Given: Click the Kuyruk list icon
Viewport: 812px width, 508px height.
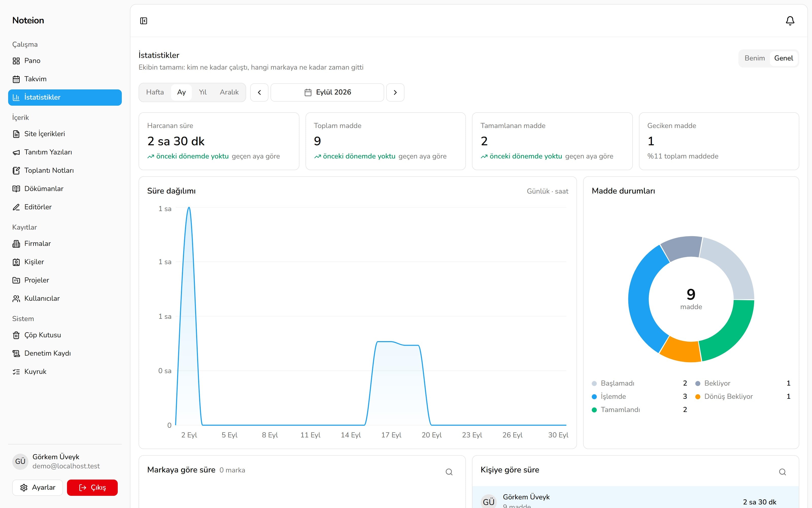Looking at the screenshot, I should click(x=16, y=372).
